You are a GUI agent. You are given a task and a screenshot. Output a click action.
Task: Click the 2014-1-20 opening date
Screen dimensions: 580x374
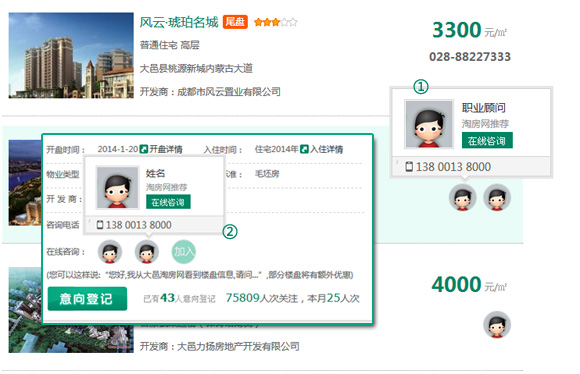coord(118,149)
